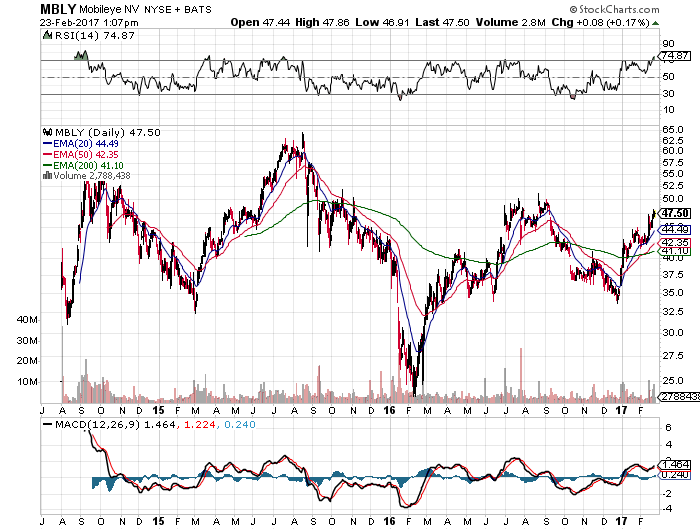Click the 42.35 red EMA price tag
Viewport: 700px width, 530px height.
point(675,242)
